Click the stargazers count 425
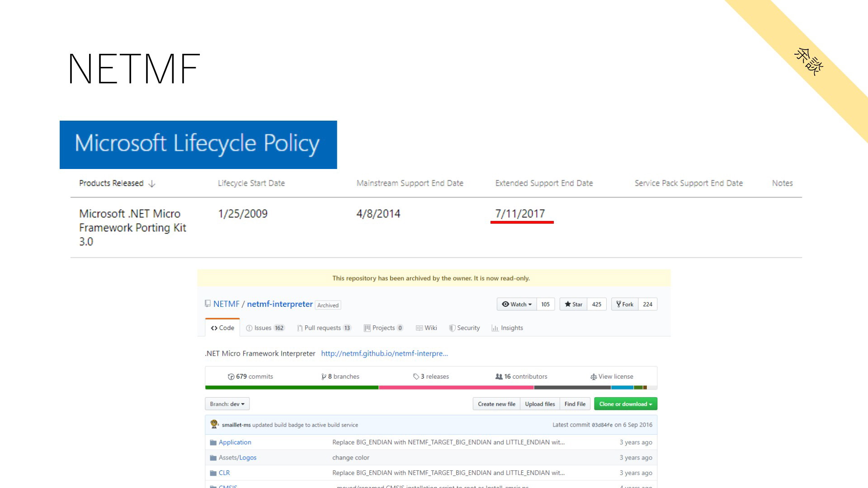868x488 pixels. pos(597,304)
